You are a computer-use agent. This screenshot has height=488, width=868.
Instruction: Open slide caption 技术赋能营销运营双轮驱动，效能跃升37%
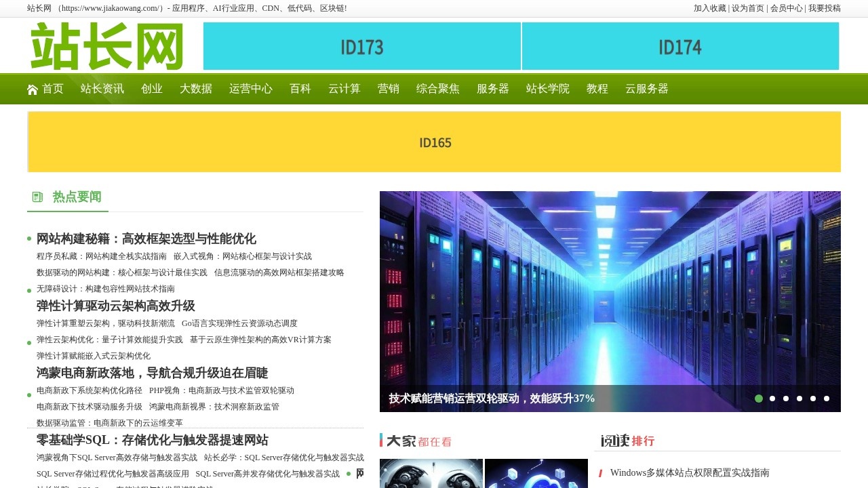pyautogui.click(x=492, y=399)
